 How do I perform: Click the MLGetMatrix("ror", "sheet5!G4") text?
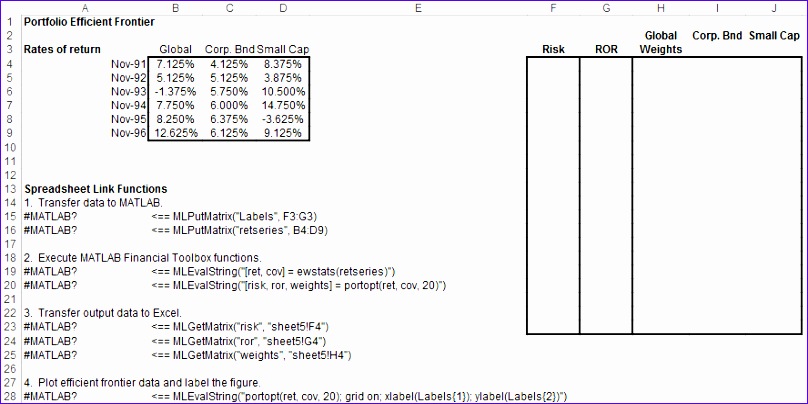click(x=249, y=341)
